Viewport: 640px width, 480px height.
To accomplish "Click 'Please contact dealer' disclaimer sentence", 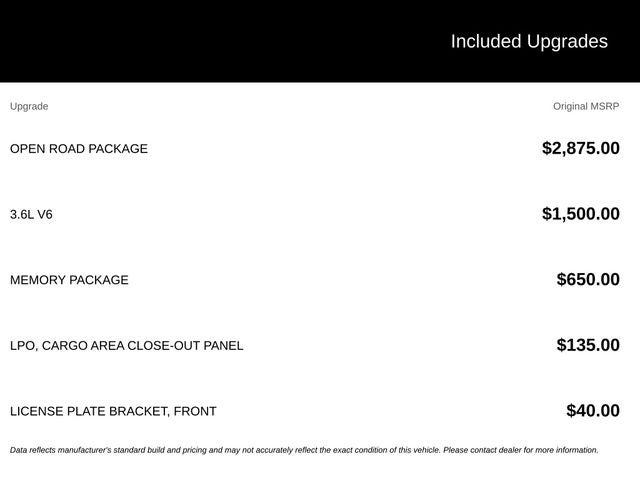I will [521, 450].
